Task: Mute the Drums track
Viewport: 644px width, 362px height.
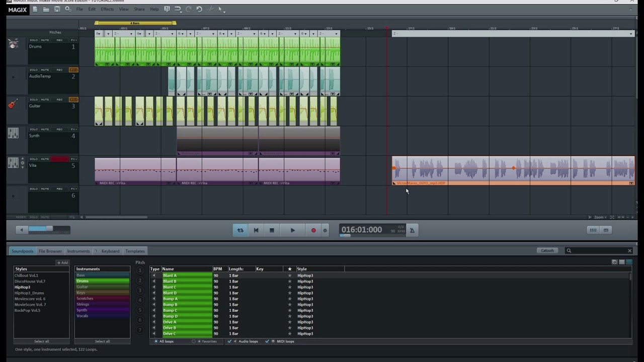Action: [x=45, y=40]
